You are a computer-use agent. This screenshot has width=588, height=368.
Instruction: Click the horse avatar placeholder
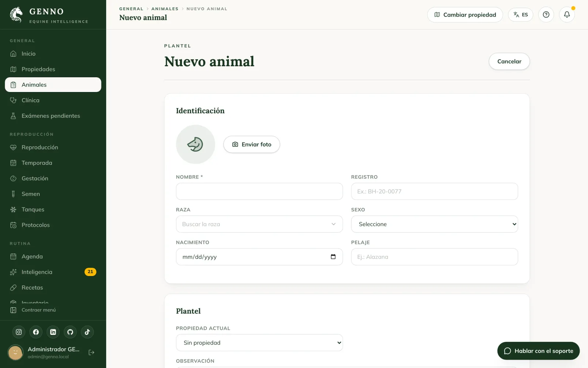(x=195, y=144)
